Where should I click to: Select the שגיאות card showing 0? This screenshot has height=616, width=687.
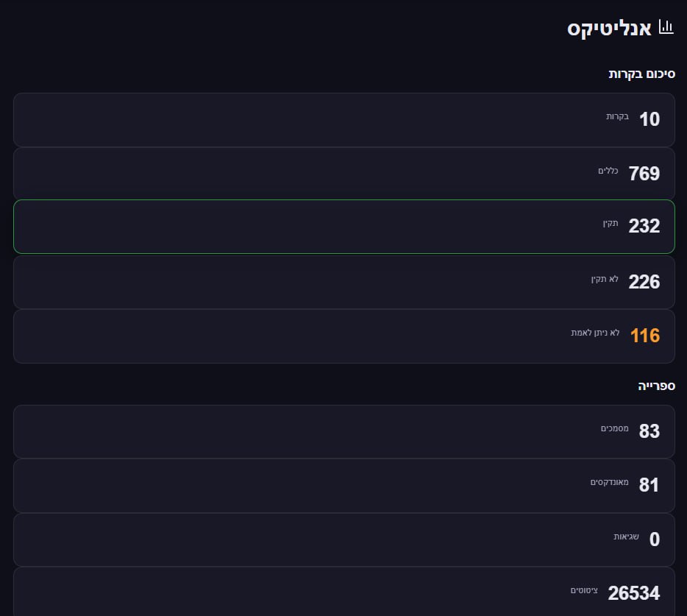343,539
